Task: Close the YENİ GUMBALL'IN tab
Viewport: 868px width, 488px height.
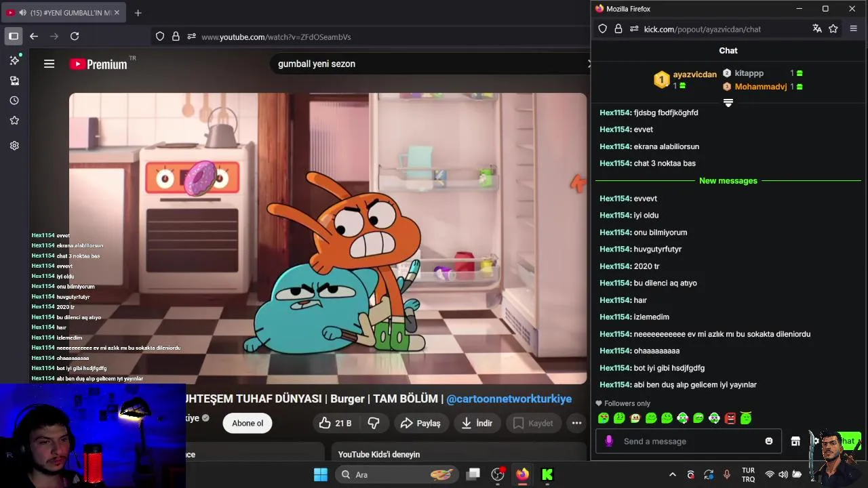Action: click(x=117, y=12)
